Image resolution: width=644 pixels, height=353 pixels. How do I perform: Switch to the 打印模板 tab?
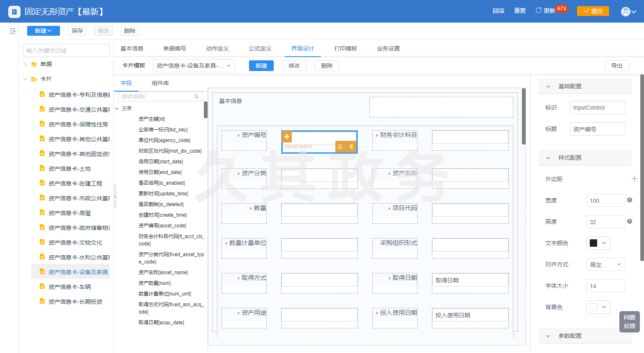[345, 48]
